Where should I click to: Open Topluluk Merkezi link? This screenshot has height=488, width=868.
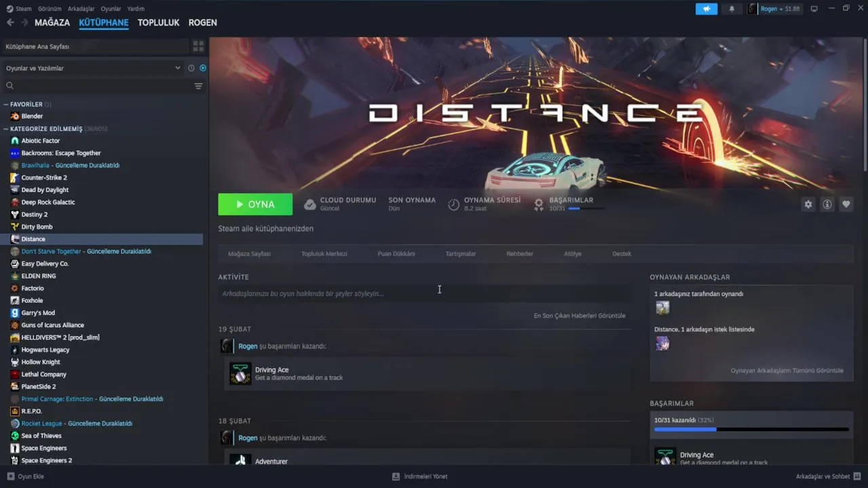[x=324, y=253]
